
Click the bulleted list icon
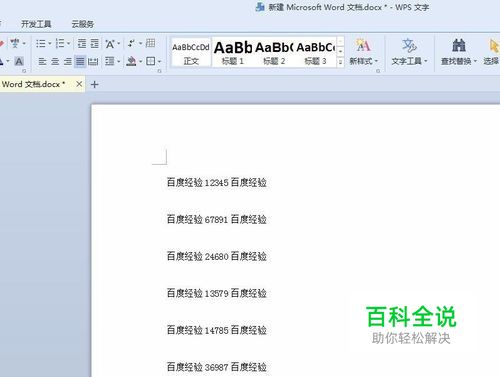tap(41, 43)
